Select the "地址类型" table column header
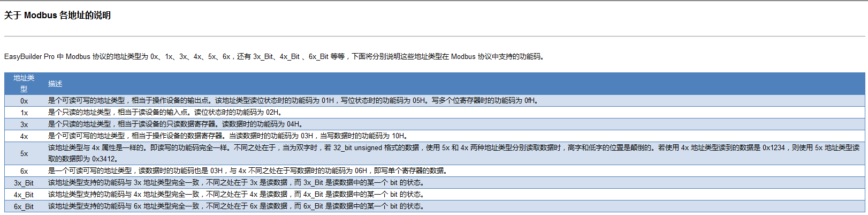868x215 pixels. 24,84
